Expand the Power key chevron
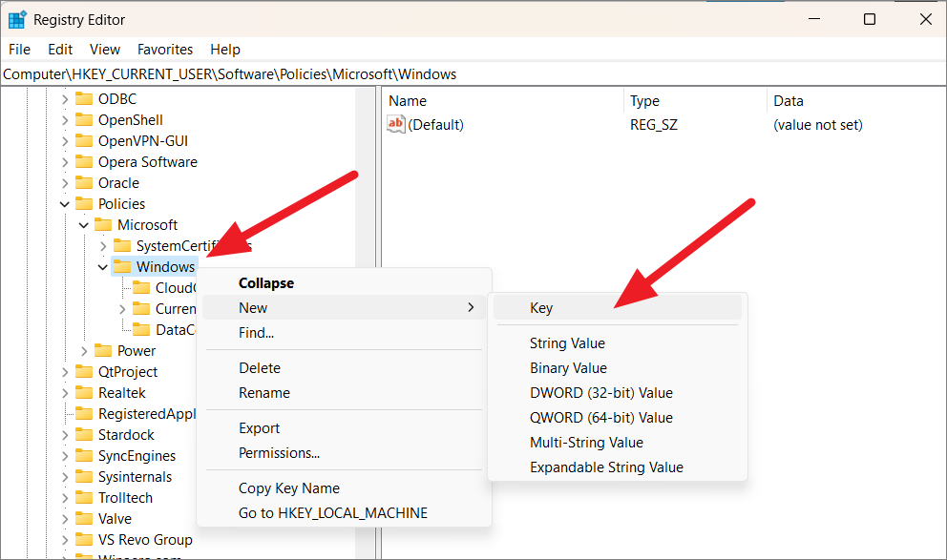947x560 pixels. coord(84,351)
